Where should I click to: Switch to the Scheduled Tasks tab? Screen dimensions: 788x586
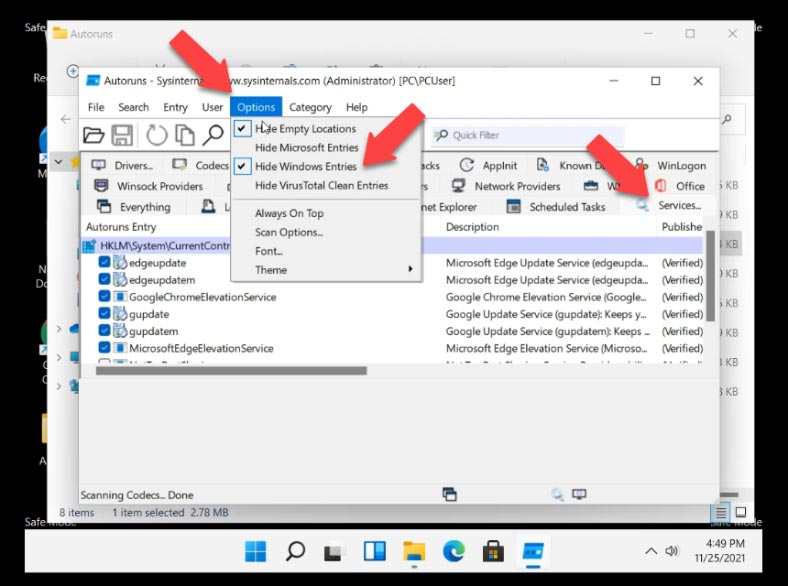click(556, 207)
